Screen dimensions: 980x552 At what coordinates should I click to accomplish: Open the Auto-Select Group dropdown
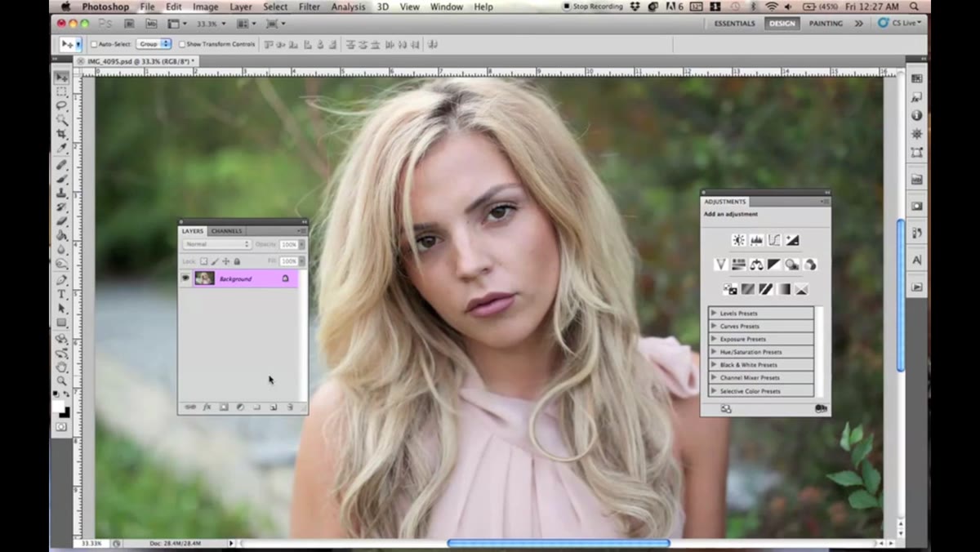click(x=154, y=44)
